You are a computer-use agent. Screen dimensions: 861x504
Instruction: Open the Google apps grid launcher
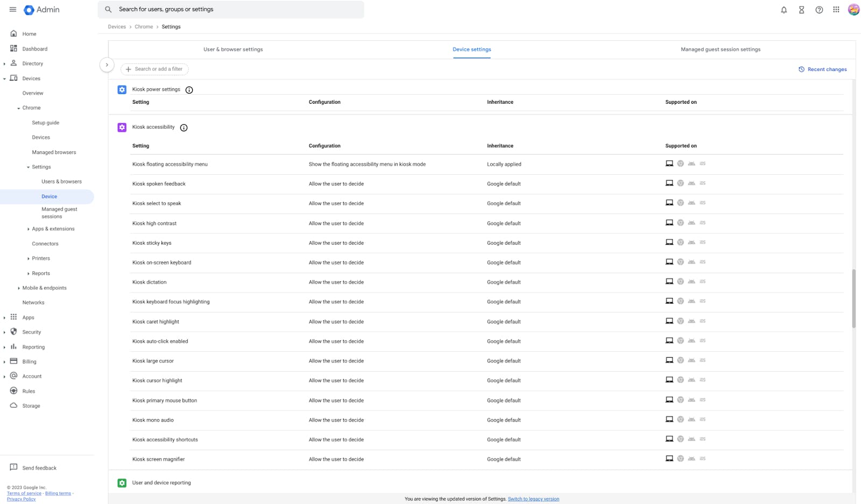pyautogui.click(x=836, y=9)
